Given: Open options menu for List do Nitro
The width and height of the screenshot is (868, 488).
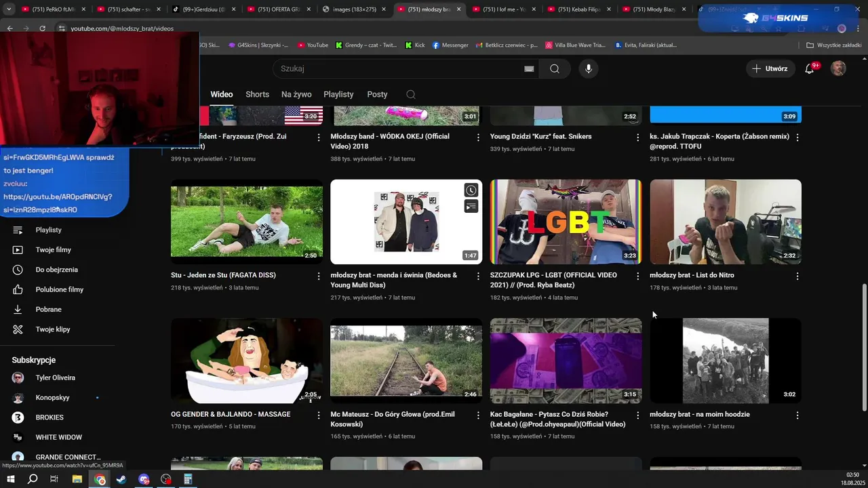Looking at the screenshot, I should tap(797, 276).
